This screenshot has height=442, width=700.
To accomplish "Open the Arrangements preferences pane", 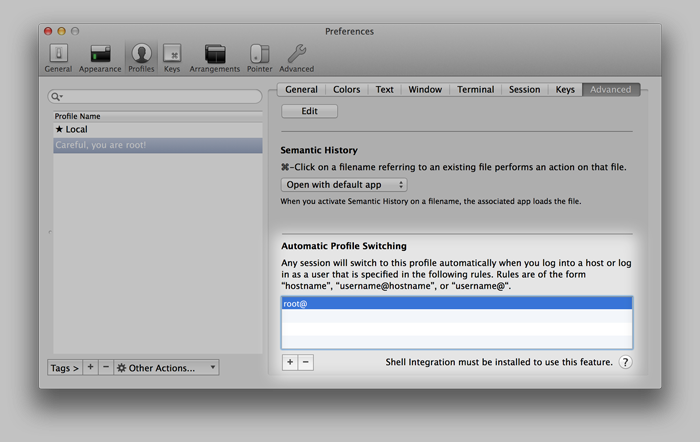I will coord(215,57).
